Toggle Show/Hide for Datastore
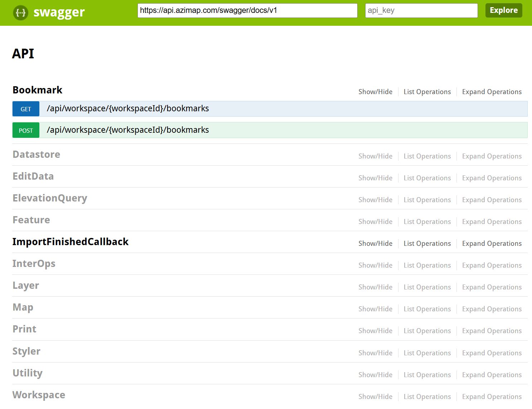 pyautogui.click(x=375, y=156)
